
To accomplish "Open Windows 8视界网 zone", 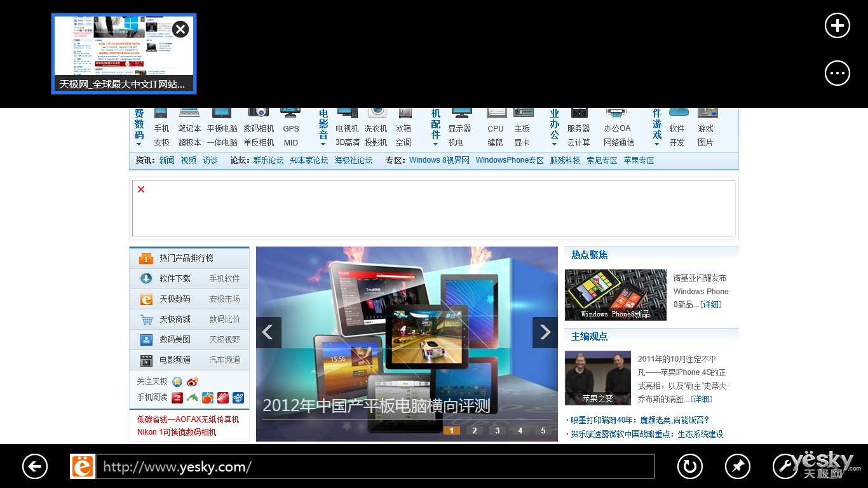I will [439, 160].
